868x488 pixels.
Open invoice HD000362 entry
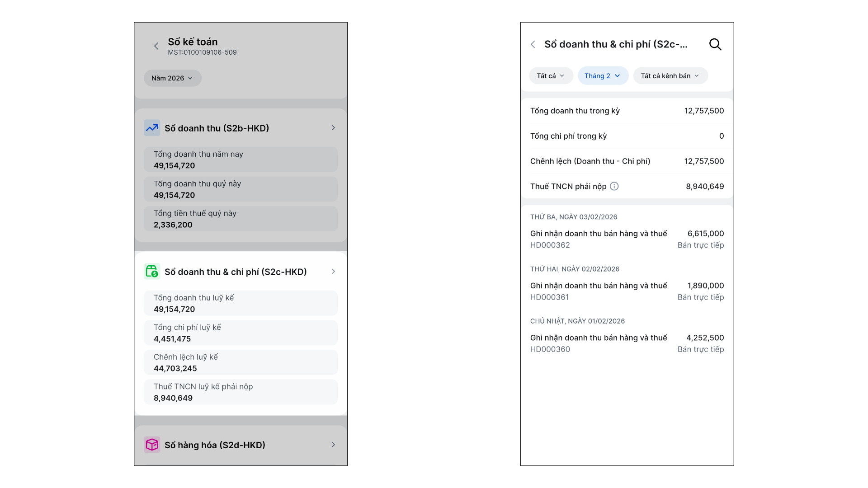click(627, 239)
